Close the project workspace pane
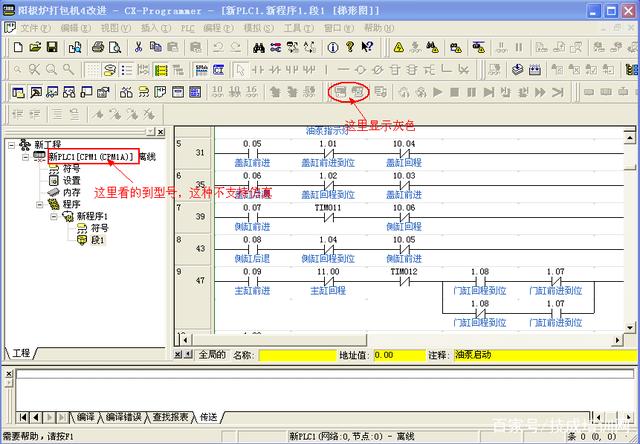 pos(161,132)
